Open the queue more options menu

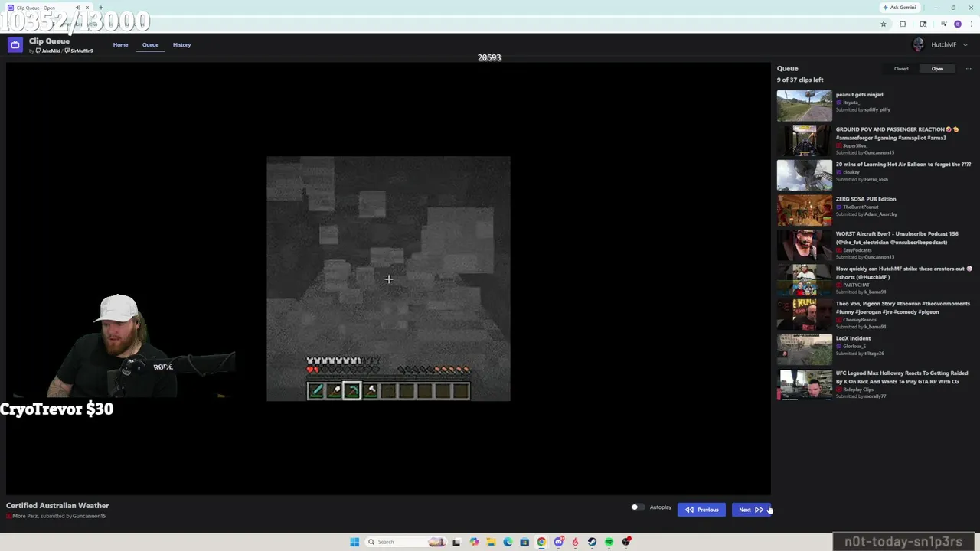968,69
